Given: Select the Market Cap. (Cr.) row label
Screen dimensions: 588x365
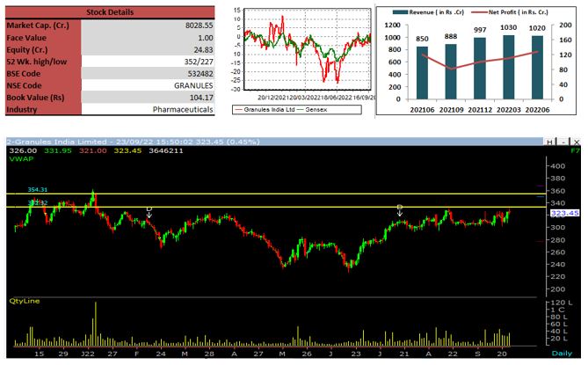Looking at the screenshot, I should pyautogui.click(x=38, y=26).
